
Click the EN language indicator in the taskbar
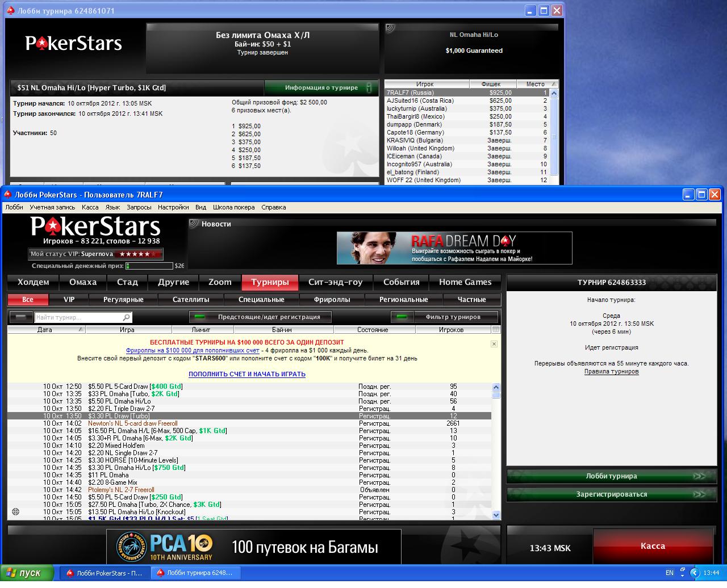[669, 573]
